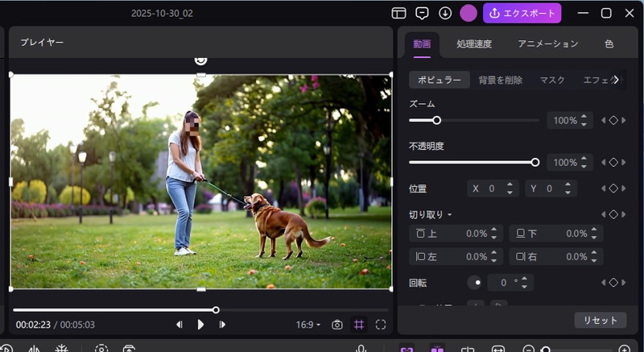Go to previous 不透明度 keyframe
Screen dimensions: 644x352
click(x=603, y=162)
